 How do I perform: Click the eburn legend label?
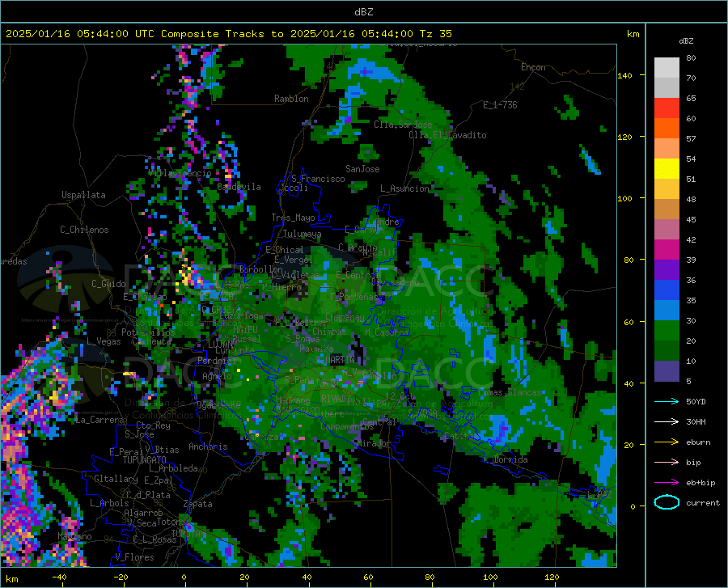pyautogui.click(x=698, y=442)
